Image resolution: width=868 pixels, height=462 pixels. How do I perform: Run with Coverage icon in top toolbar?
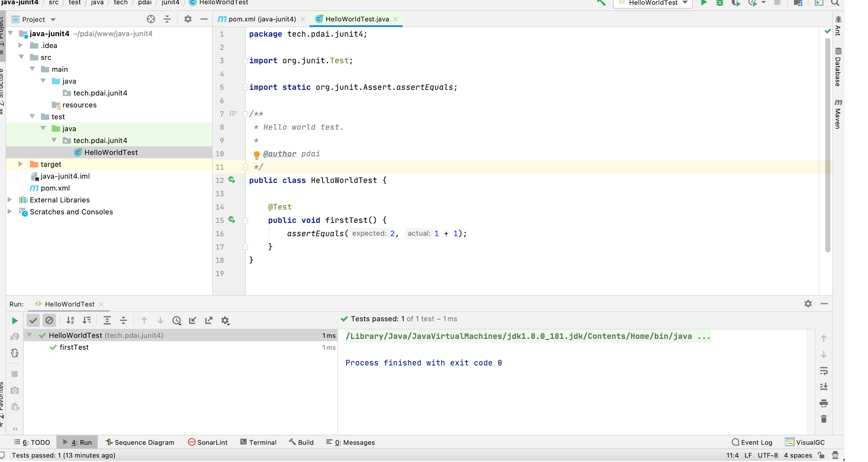736,3
